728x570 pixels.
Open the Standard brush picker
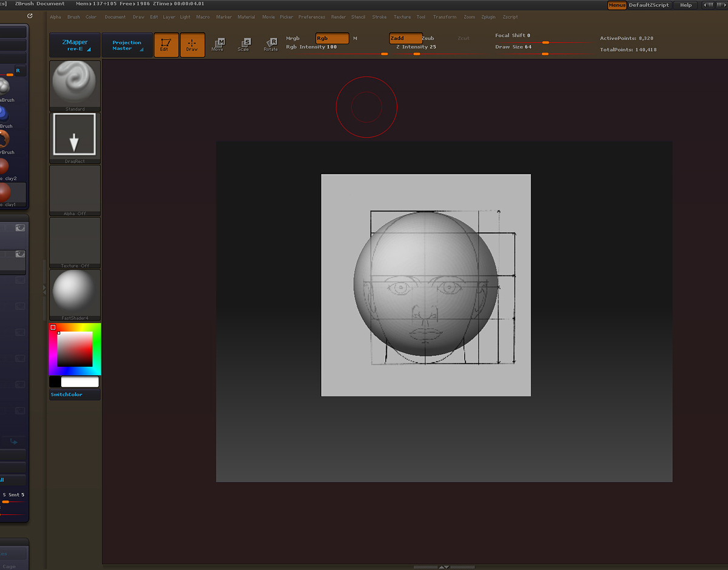pyautogui.click(x=75, y=85)
